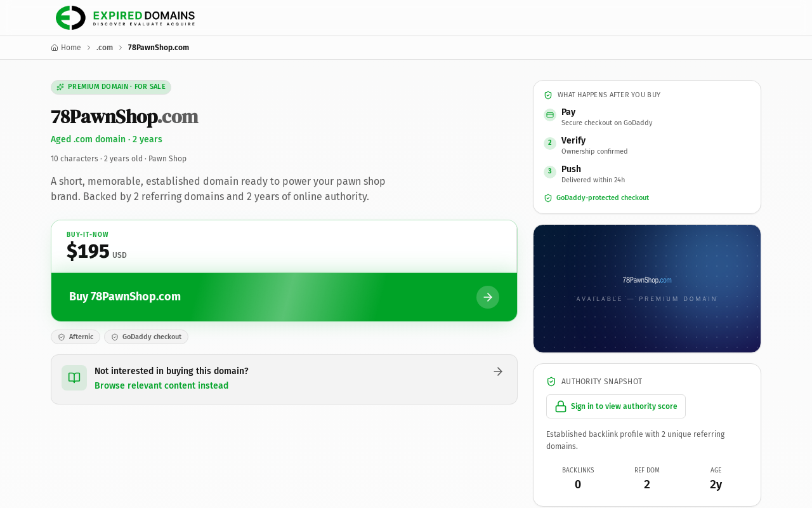This screenshot has height=508, width=812.
Task: Click the Pay step title
Action: click(568, 112)
